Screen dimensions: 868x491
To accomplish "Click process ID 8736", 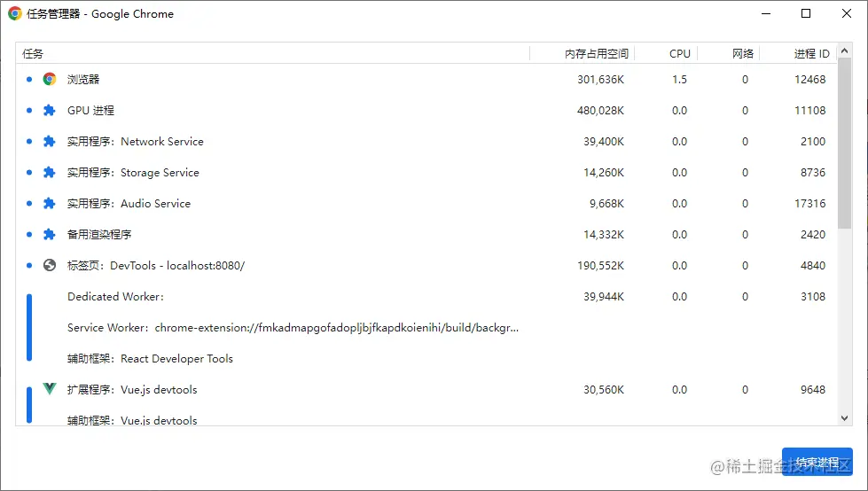I will click(813, 172).
